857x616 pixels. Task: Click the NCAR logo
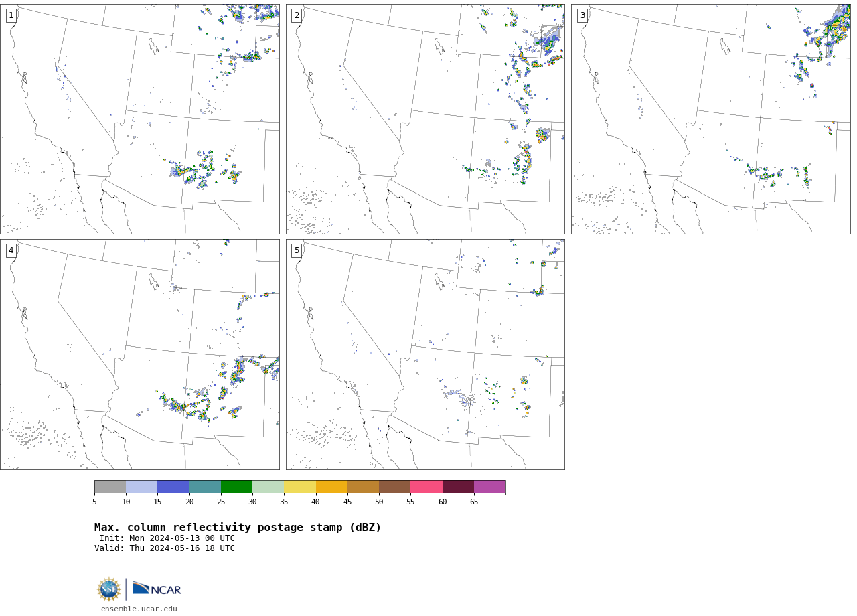157,589
